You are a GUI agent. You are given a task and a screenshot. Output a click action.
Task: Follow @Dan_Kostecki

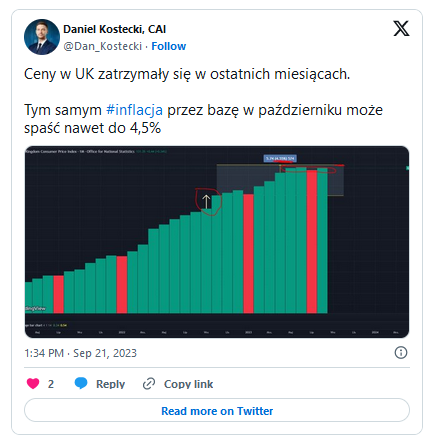pyautogui.click(x=169, y=46)
